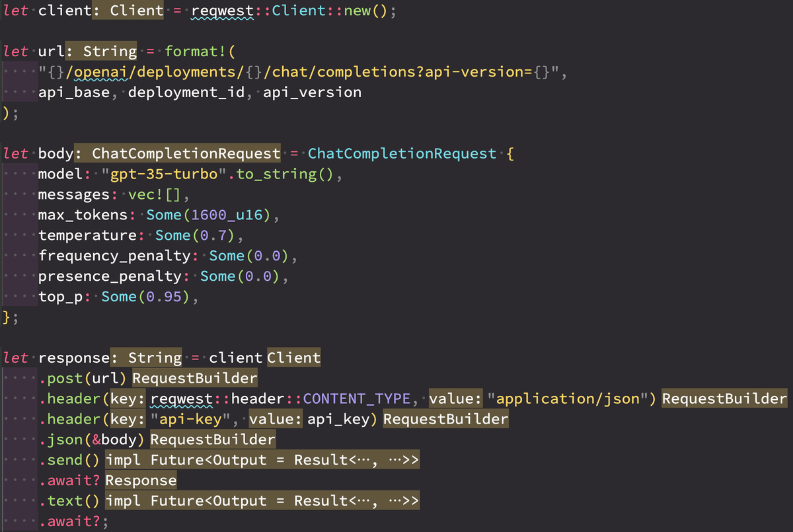This screenshot has height=532, width=793.
Task: Click the RequestBuilder hint after .post(url)
Action: tap(194, 378)
